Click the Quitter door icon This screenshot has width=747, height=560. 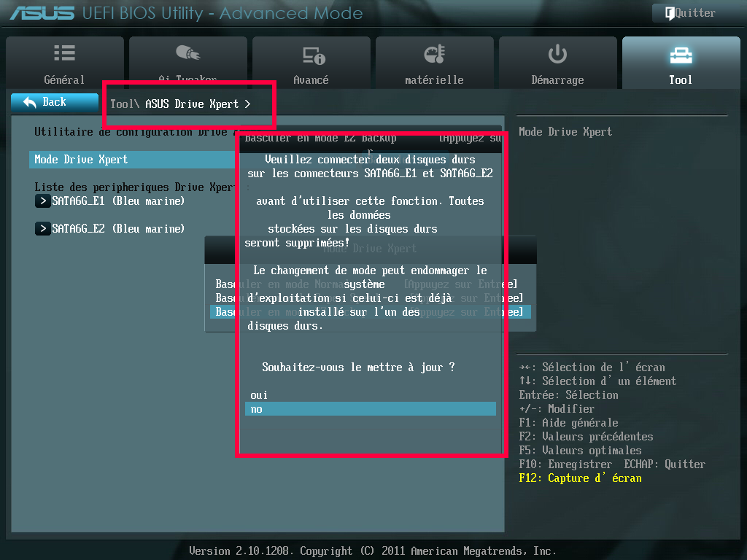(x=670, y=13)
